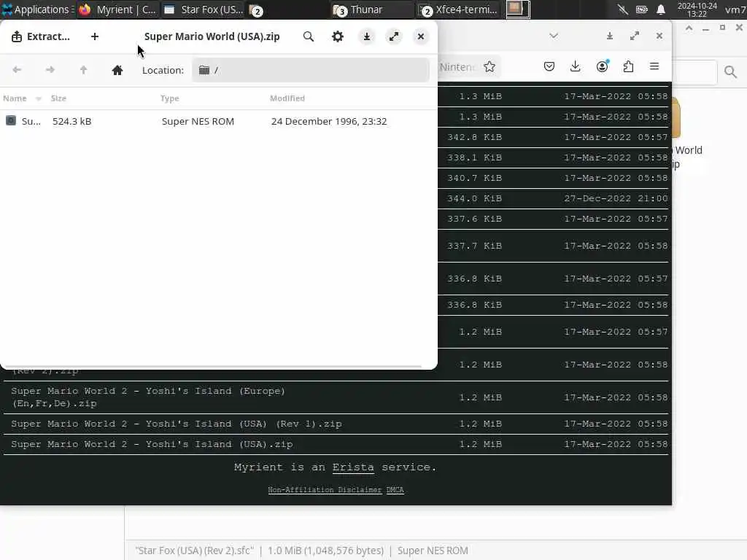Image resolution: width=747 pixels, height=560 pixels.
Task: Switch to the Xfce4-terminal taskbar item
Action: (460, 9)
